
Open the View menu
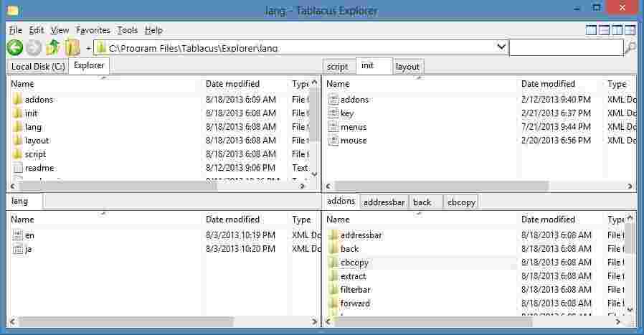[60, 30]
